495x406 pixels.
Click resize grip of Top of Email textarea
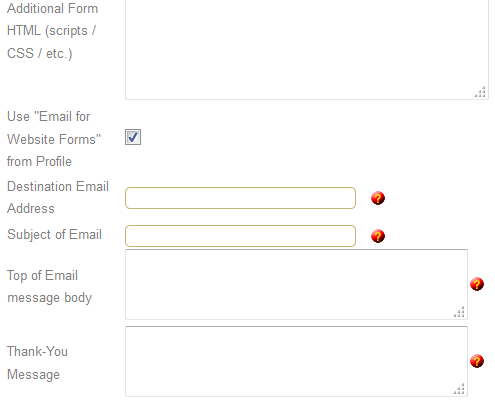[459, 312]
